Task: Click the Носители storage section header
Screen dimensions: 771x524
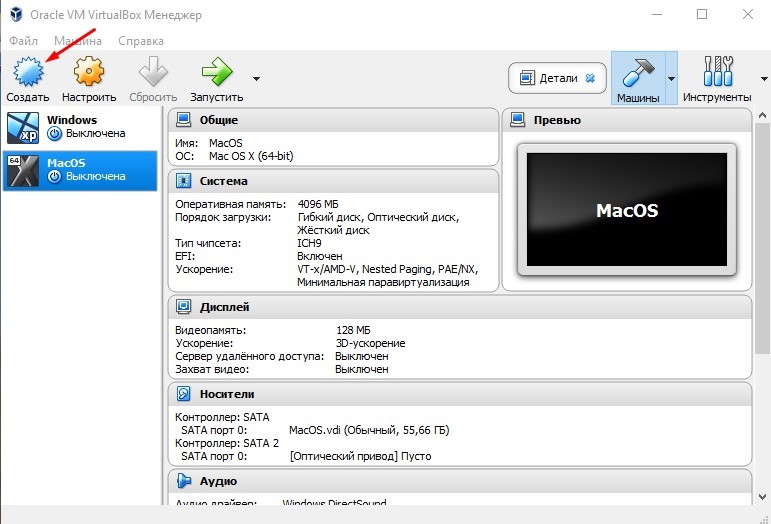Action: (x=227, y=394)
